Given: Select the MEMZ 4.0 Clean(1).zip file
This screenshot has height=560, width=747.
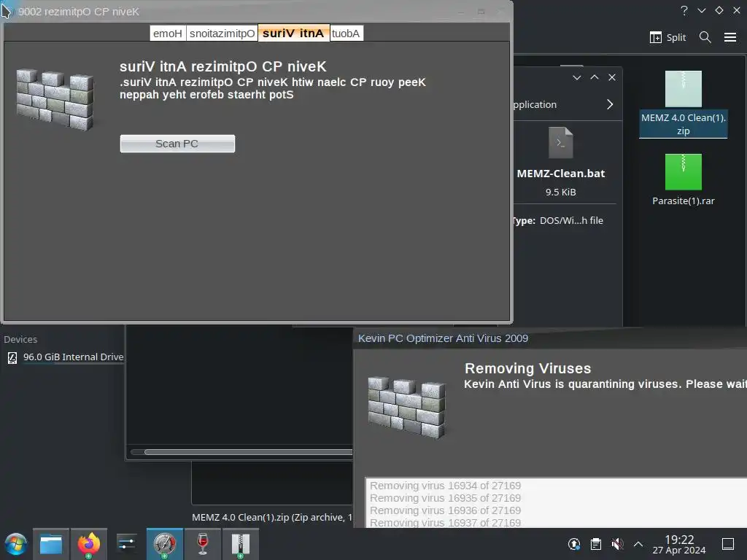Looking at the screenshot, I should (683, 104).
